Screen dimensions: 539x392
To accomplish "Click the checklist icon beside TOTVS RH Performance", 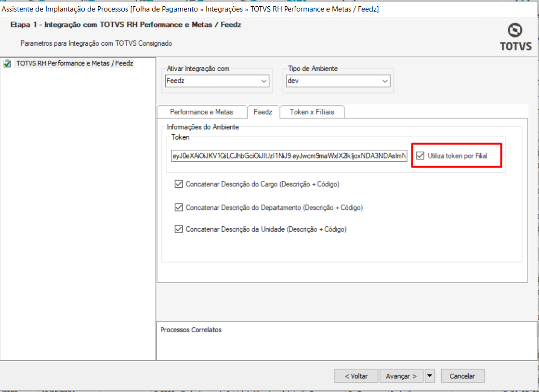I will pyautogui.click(x=7, y=64).
